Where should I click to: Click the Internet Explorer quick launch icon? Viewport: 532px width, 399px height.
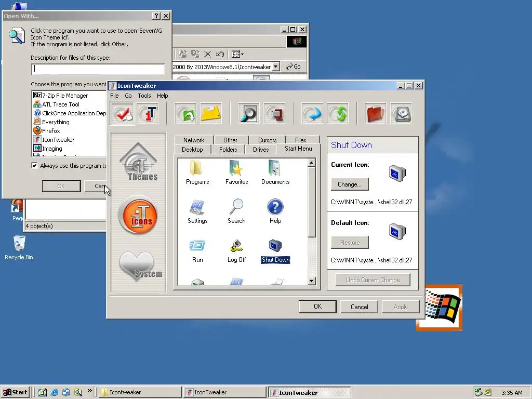pos(54,393)
